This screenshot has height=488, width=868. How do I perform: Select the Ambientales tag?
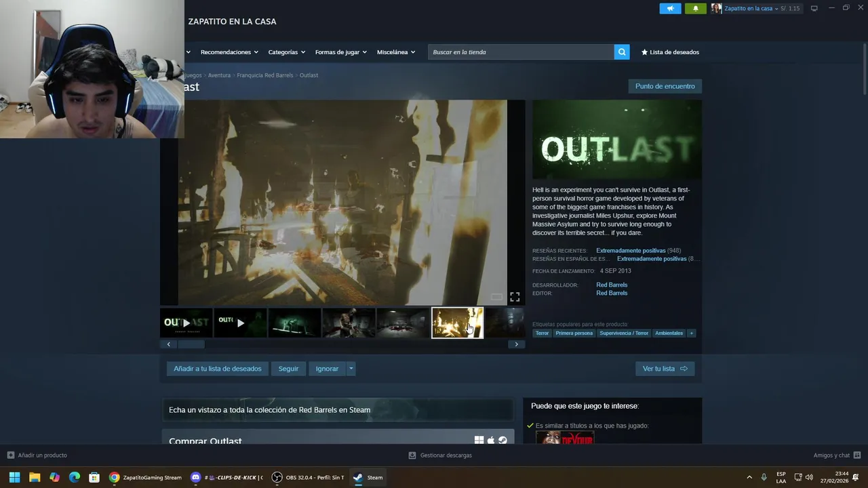669,333
